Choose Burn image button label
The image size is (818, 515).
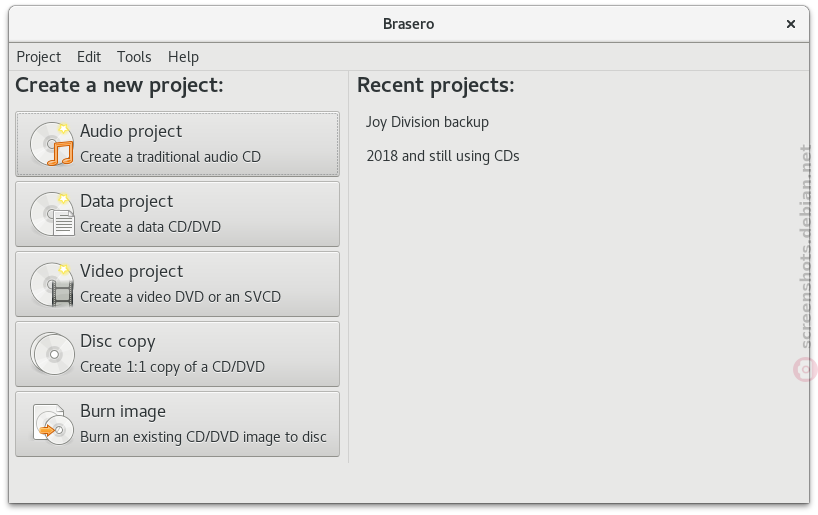point(123,411)
